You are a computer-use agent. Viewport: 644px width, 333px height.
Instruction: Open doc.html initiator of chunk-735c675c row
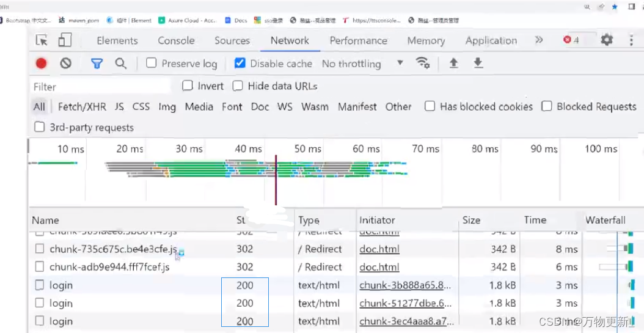(379, 249)
